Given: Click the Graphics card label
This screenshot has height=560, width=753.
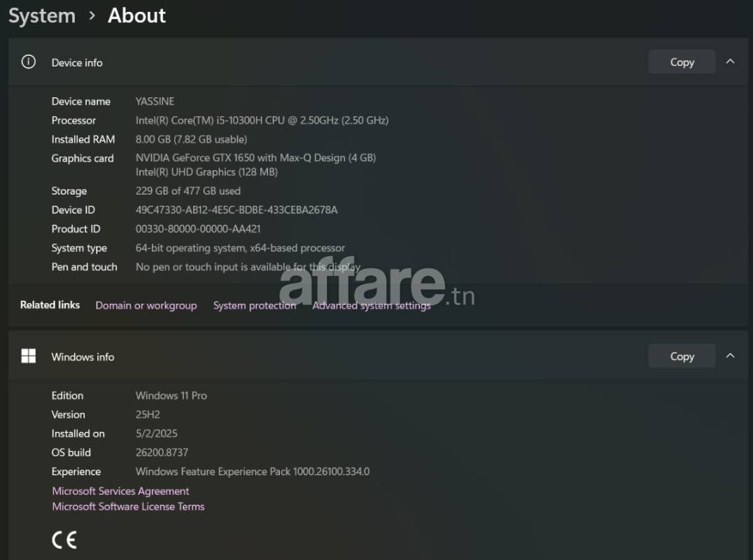Looking at the screenshot, I should (83, 158).
